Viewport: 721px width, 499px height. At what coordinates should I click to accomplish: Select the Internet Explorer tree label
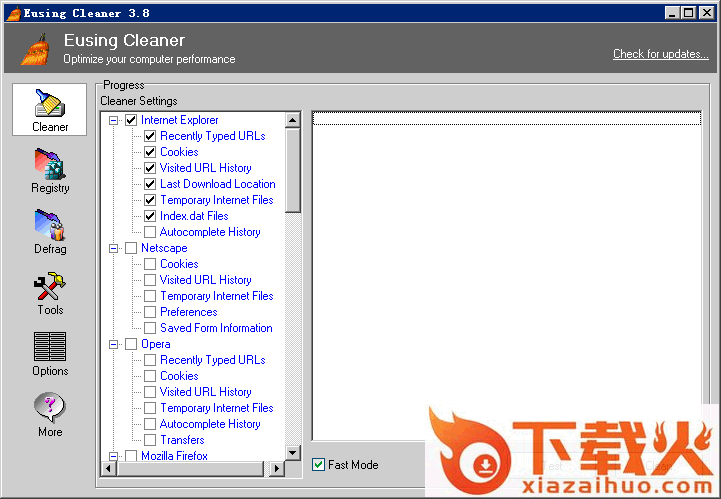(180, 120)
